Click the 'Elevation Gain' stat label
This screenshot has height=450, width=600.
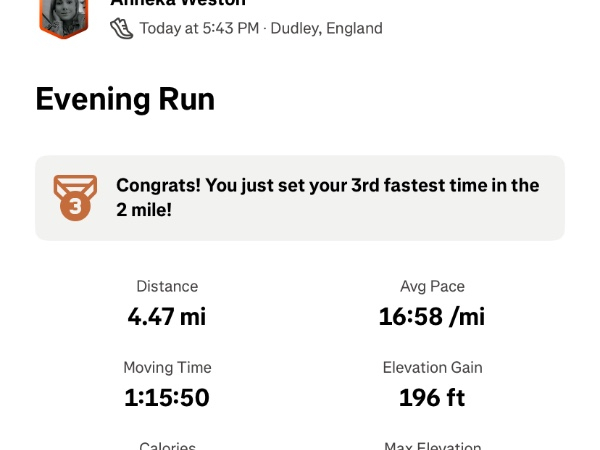point(432,368)
